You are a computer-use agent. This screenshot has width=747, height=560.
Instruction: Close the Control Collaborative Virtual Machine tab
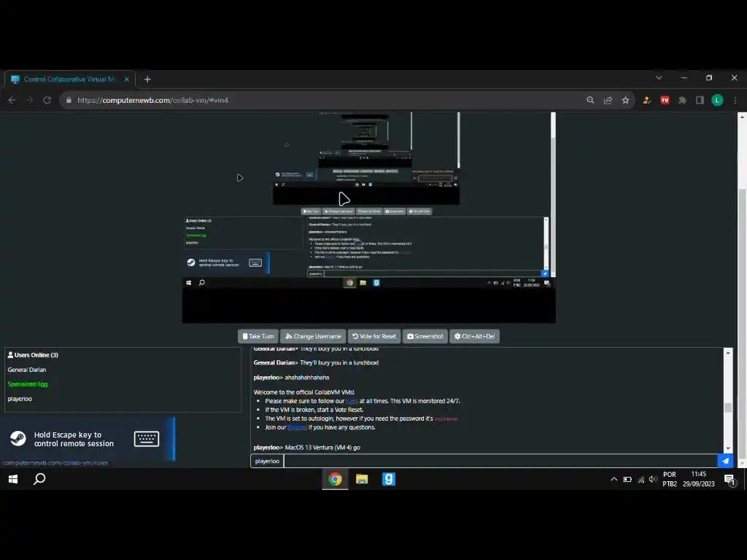click(x=127, y=79)
